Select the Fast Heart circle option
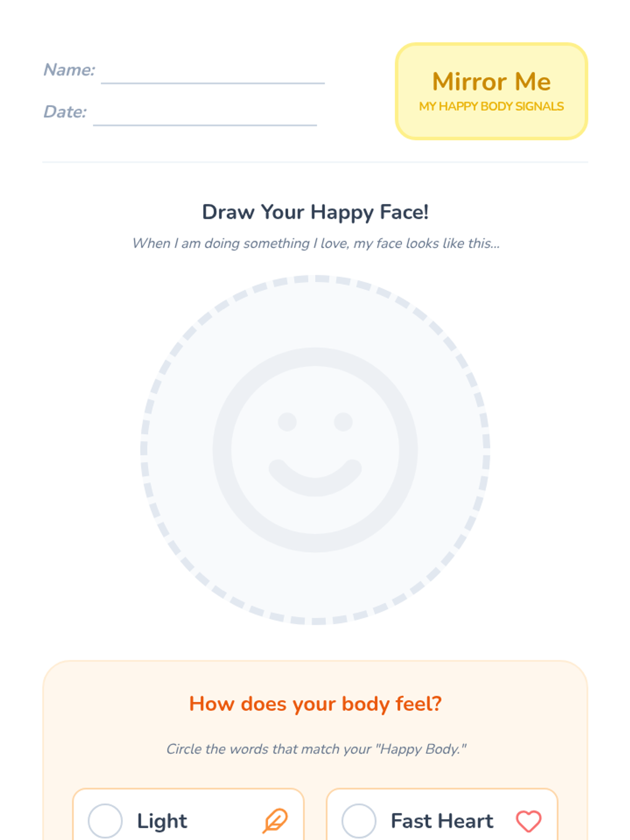This screenshot has height=840, width=630. point(359,821)
